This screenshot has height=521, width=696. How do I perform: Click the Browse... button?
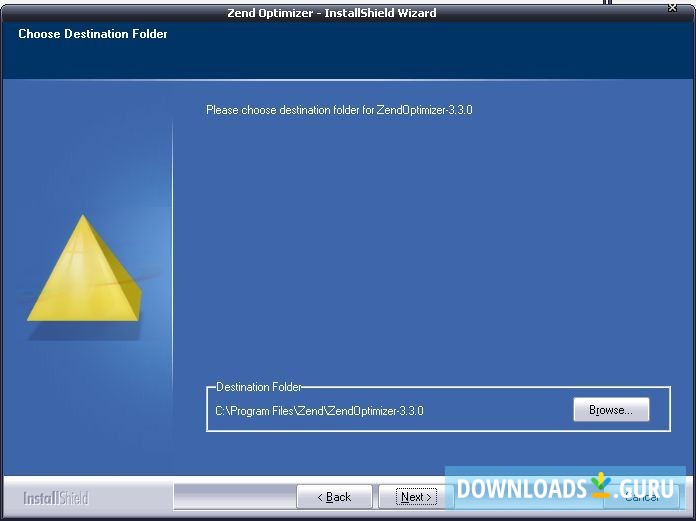pyautogui.click(x=611, y=410)
